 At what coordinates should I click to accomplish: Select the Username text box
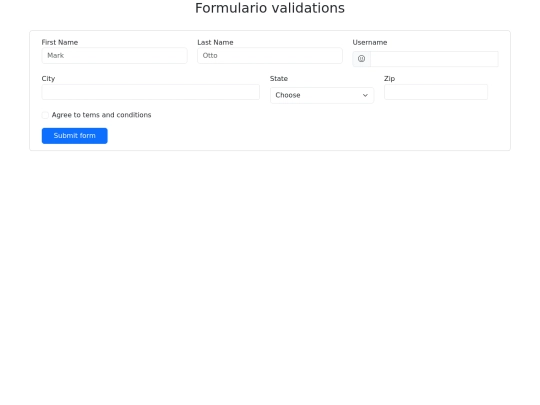click(434, 59)
